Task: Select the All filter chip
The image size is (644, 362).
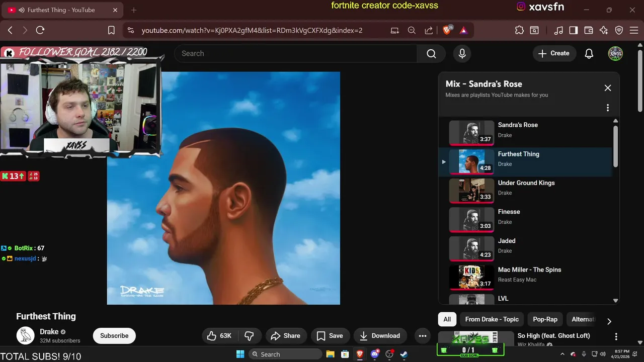Action: pyautogui.click(x=447, y=319)
